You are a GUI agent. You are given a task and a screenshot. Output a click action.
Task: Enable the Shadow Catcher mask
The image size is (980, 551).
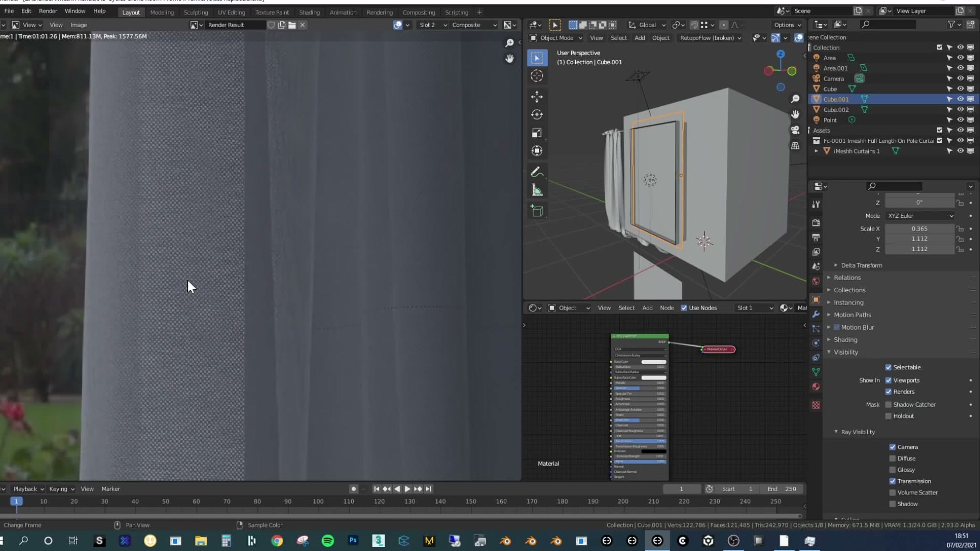pyautogui.click(x=888, y=405)
